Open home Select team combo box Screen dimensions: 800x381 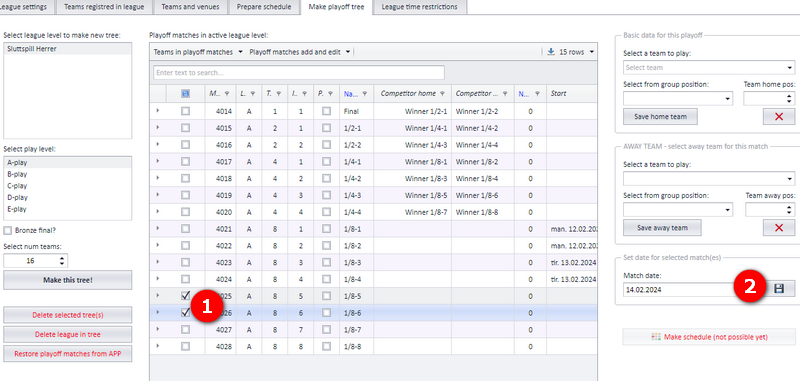(709, 67)
